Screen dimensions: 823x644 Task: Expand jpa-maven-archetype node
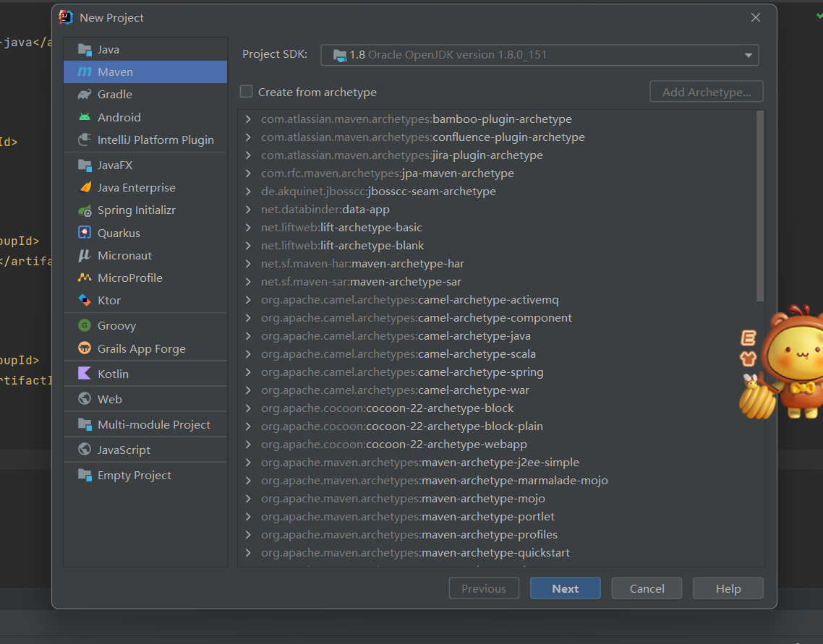pos(248,173)
